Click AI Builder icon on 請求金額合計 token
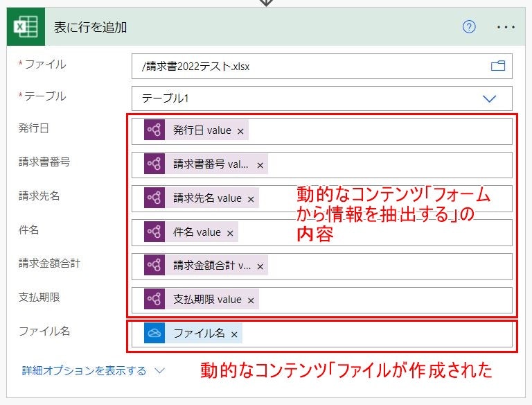Viewport: 532px width, 405px height. [x=154, y=265]
